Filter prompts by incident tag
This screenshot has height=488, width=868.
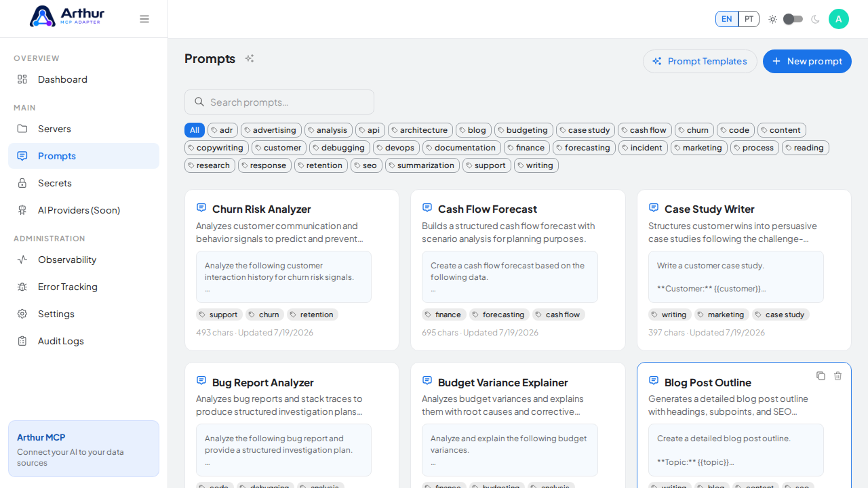pyautogui.click(x=643, y=148)
